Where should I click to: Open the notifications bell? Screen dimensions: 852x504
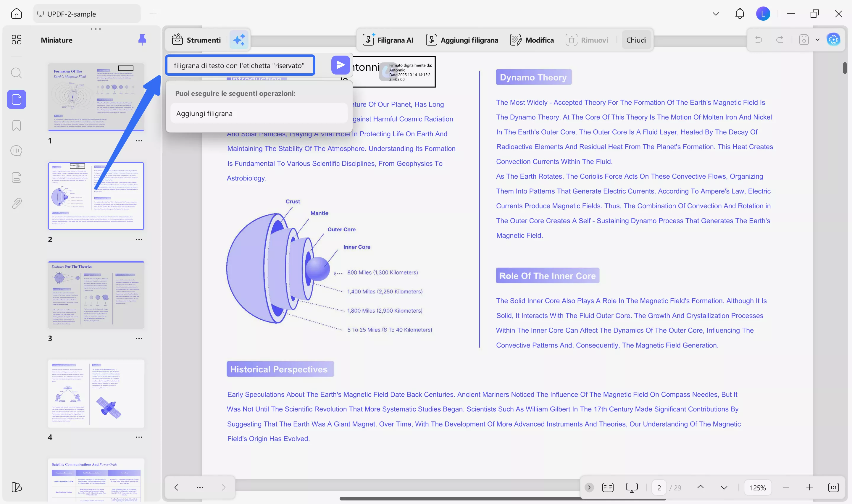coord(740,14)
